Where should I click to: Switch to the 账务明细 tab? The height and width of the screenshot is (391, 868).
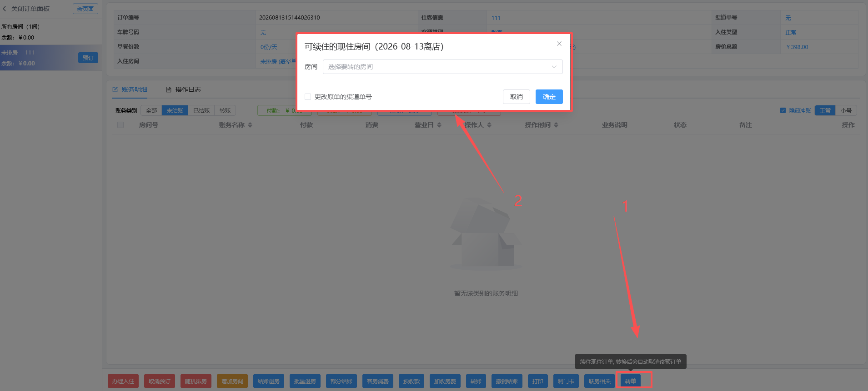pyautogui.click(x=130, y=89)
